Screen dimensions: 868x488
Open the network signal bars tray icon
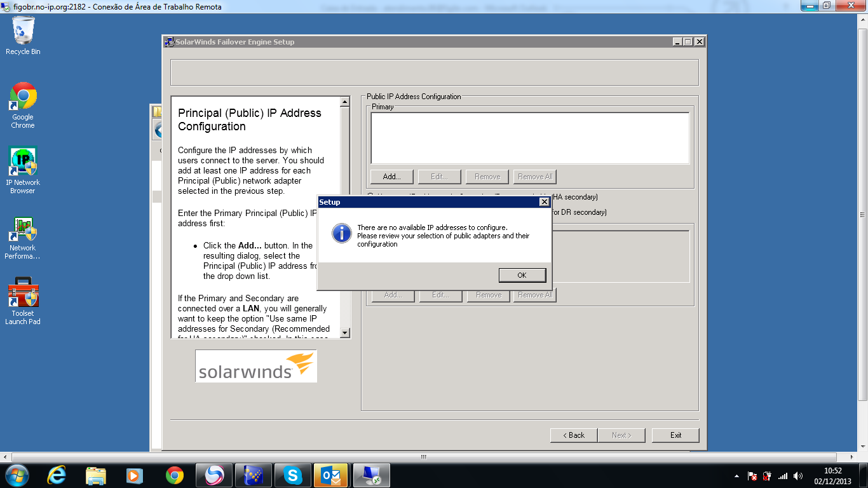[783, 476]
